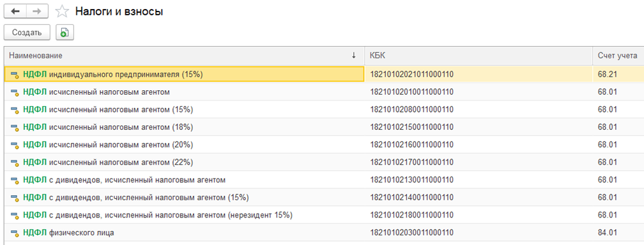
Task: Select НДФЛ исчисленный налоговым агентом name without rate
Action: tap(96, 92)
